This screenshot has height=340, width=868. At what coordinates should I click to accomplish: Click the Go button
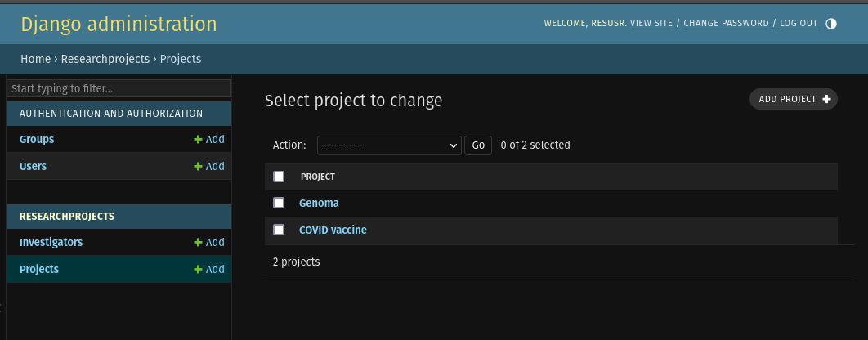(478, 145)
